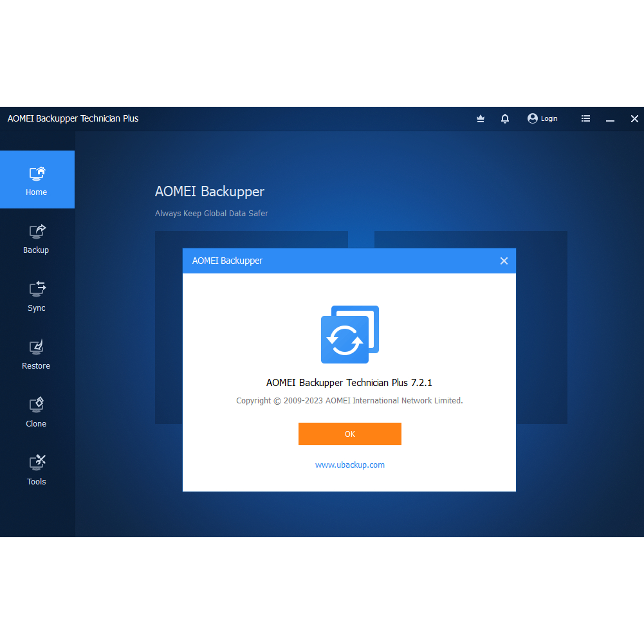This screenshot has width=644, height=644.
Task: Click the orange OK button
Action: tap(350, 434)
